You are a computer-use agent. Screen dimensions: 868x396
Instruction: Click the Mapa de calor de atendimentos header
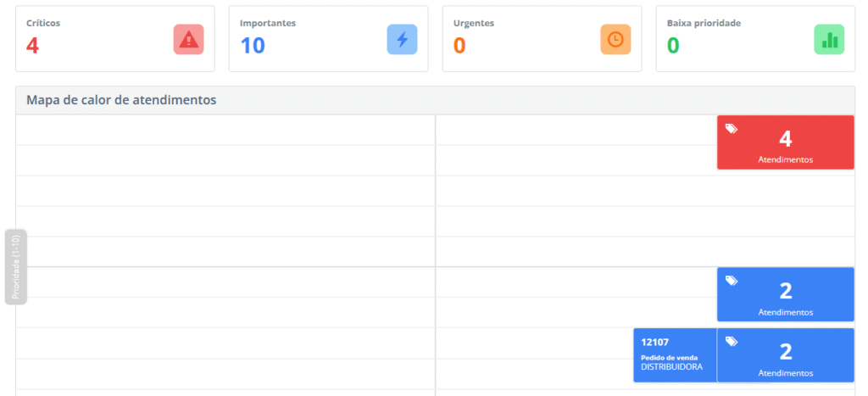pos(121,100)
